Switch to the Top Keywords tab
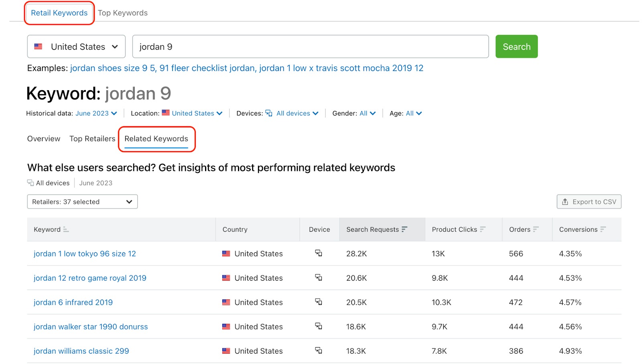 (123, 13)
